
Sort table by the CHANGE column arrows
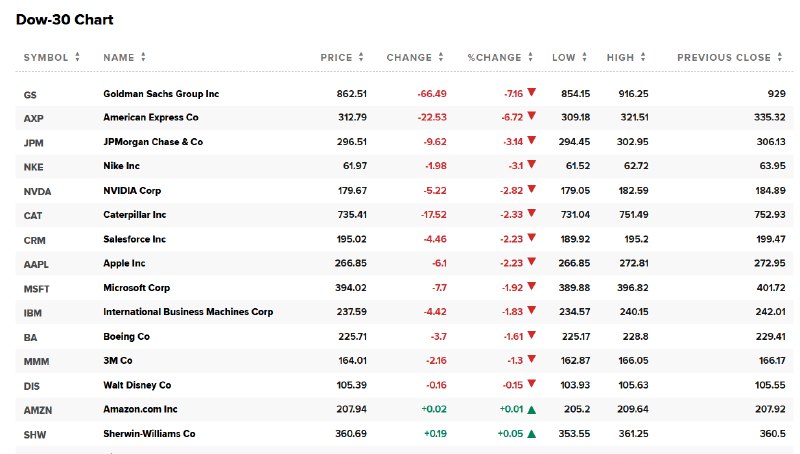pos(440,57)
